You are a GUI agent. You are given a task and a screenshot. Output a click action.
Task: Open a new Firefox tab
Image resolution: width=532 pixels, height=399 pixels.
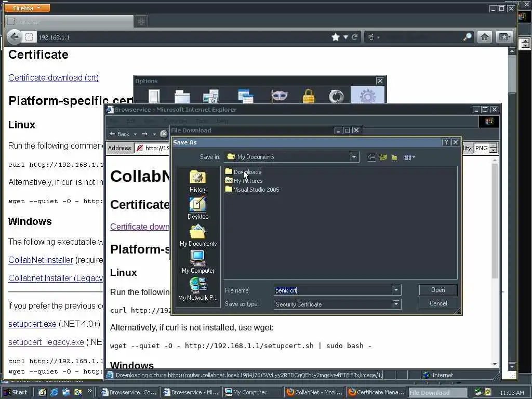tap(141, 21)
